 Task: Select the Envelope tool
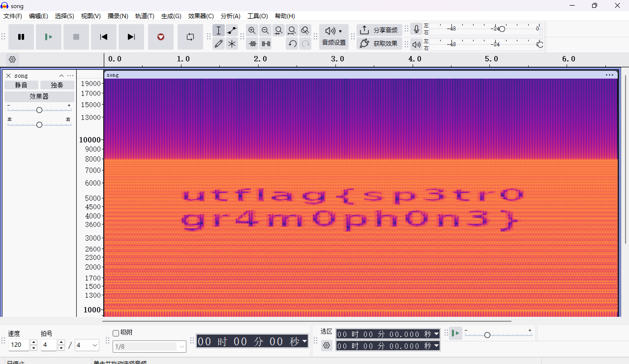click(232, 30)
